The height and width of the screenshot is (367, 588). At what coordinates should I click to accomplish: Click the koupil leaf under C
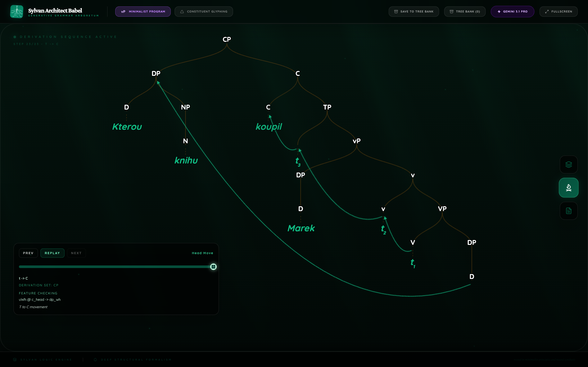tap(269, 127)
